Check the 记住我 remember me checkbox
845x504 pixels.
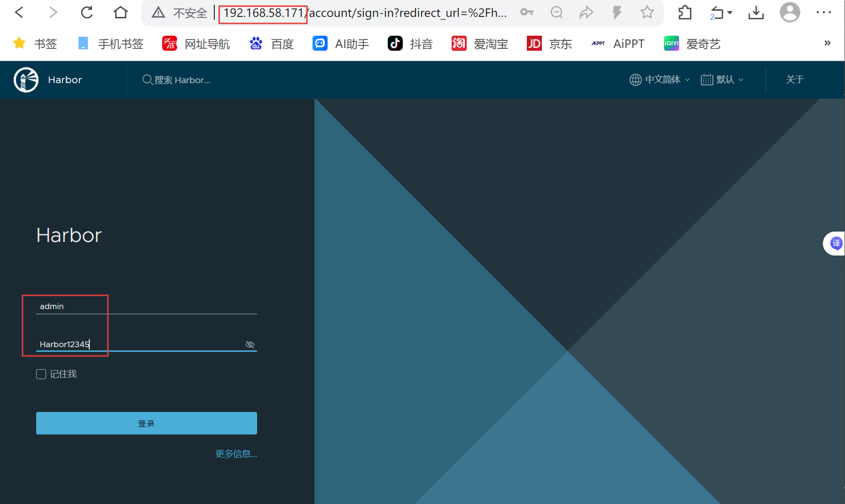[41, 374]
